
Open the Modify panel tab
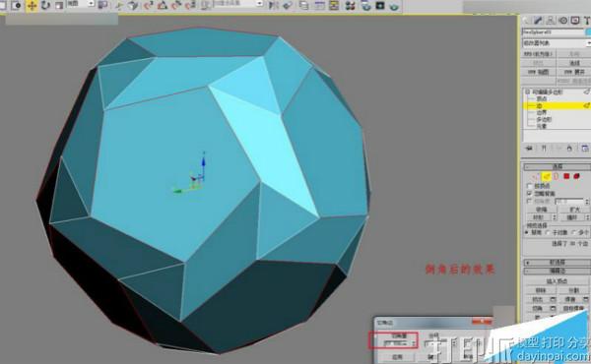tap(538, 21)
